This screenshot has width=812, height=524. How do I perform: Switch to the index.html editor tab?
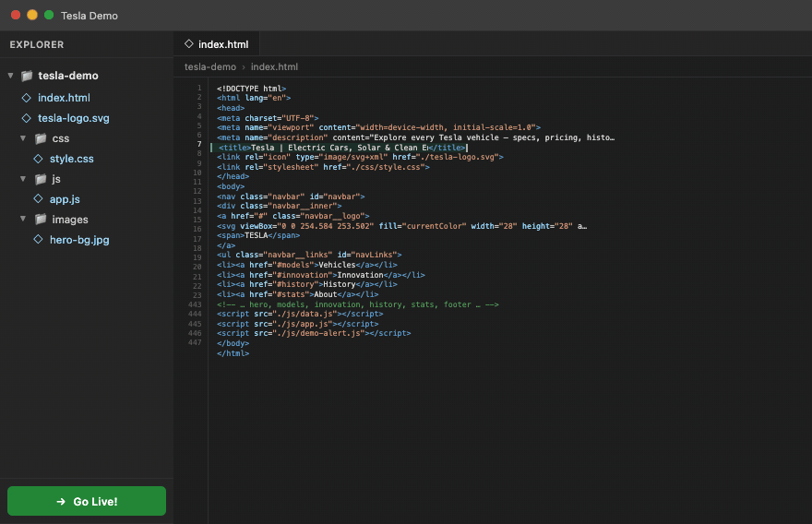click(217, 44)
